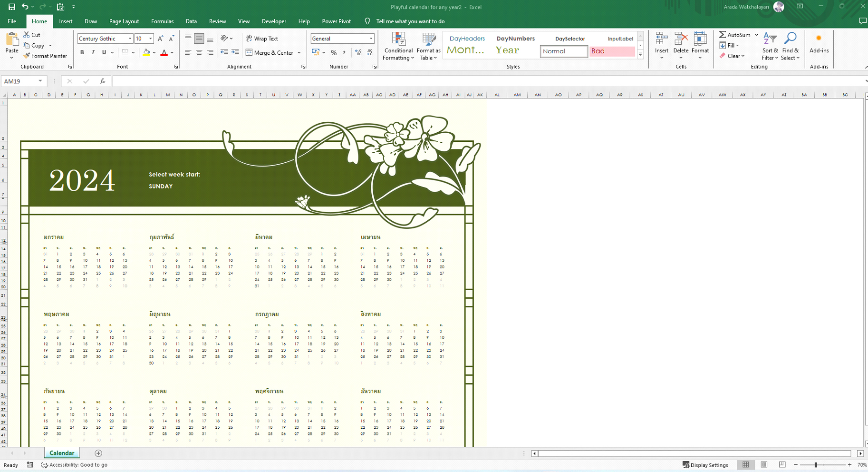Open Find & Select menu
The height and width of the screenshot is (472, 868).
coord(790,46)
